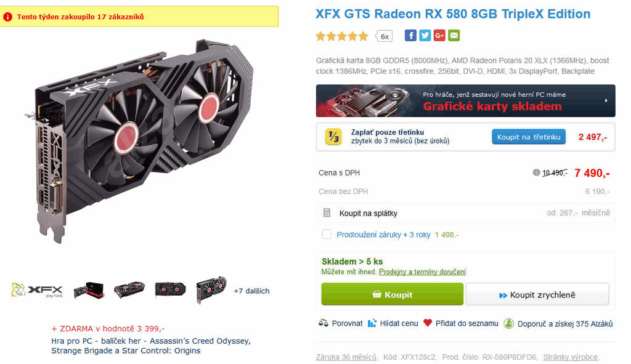
Task: Click Koupit na třetinku button
Action: click(528, 137)
